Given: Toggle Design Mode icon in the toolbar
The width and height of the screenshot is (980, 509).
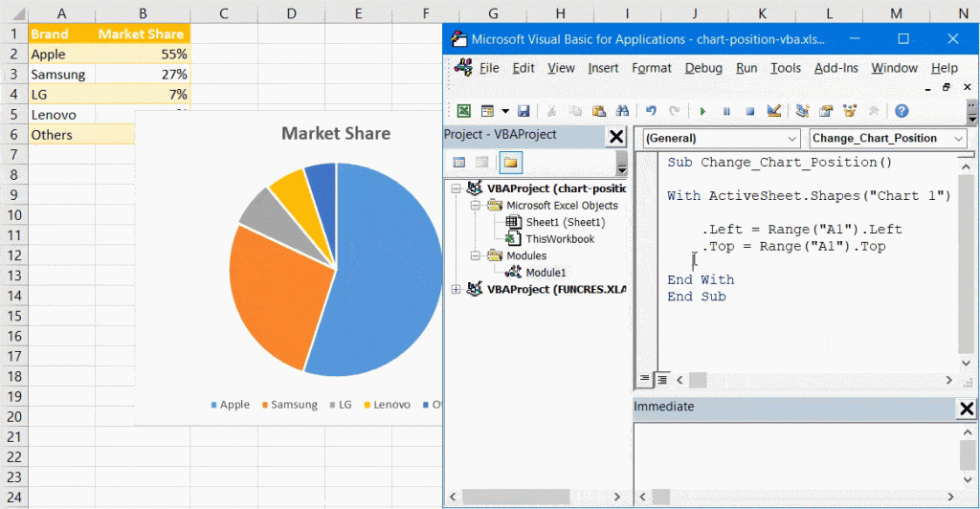Looking at the screenshot, I should [773, 111].
